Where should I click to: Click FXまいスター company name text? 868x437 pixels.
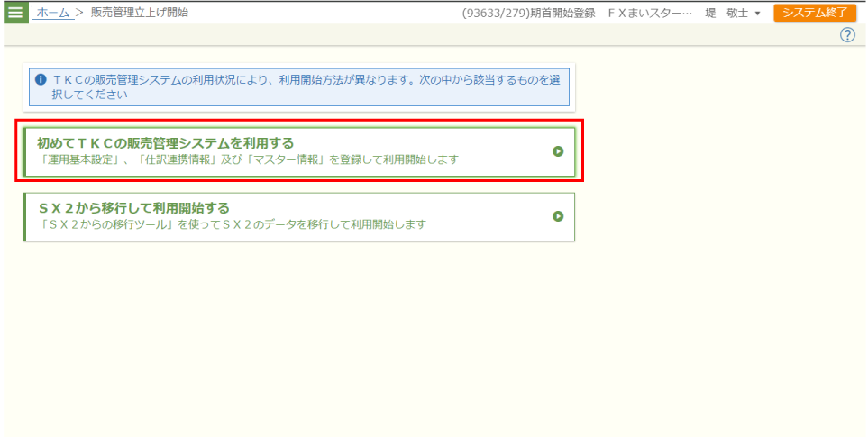(x=649, y=14)
